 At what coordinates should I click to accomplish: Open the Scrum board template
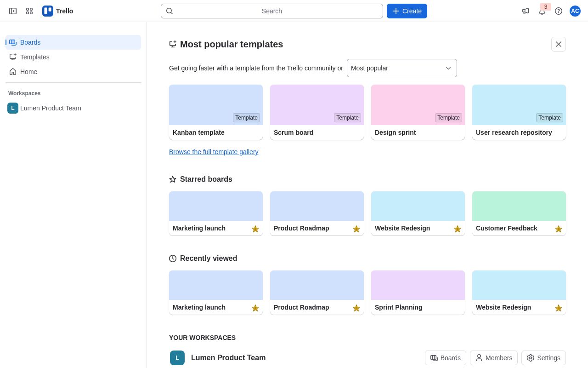pyautogui.click(x=317, y=112)
